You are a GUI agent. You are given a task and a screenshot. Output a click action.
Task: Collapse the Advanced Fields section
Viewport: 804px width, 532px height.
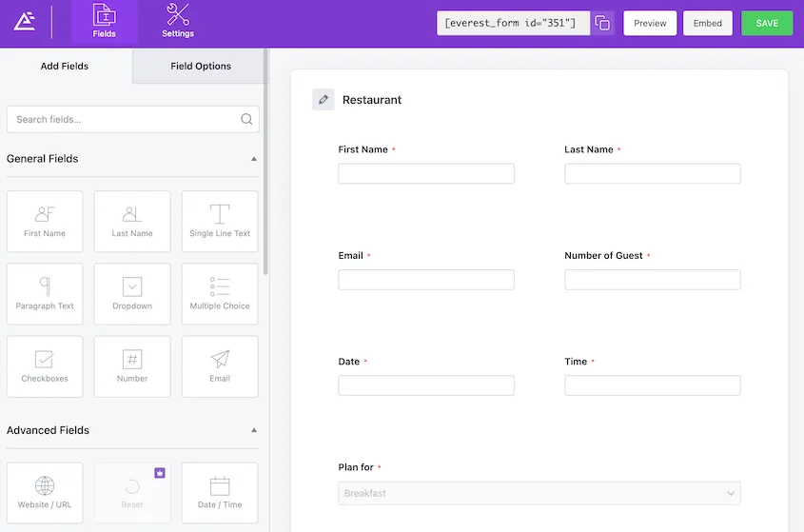(254, 430)
